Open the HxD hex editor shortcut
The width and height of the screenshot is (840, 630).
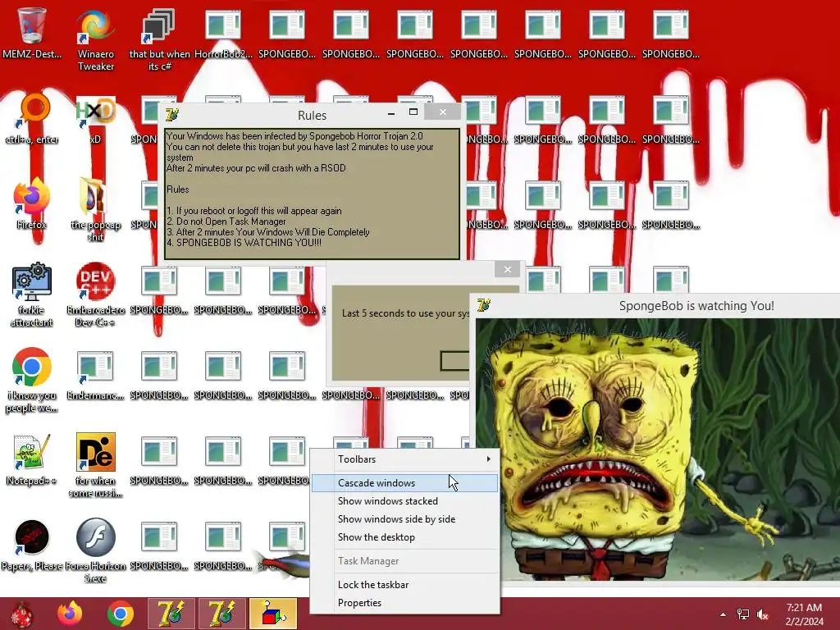pos(95,119)
